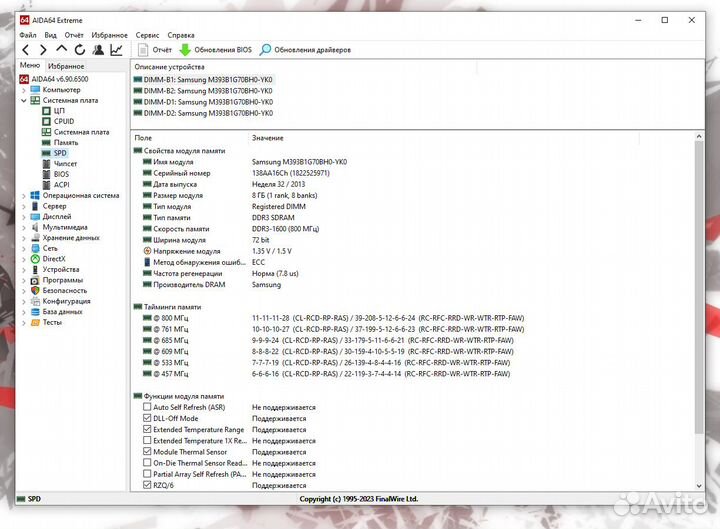Click the Back navigation arrow
The height and width of the screenshot is (529, 720).
pos(26,49)
